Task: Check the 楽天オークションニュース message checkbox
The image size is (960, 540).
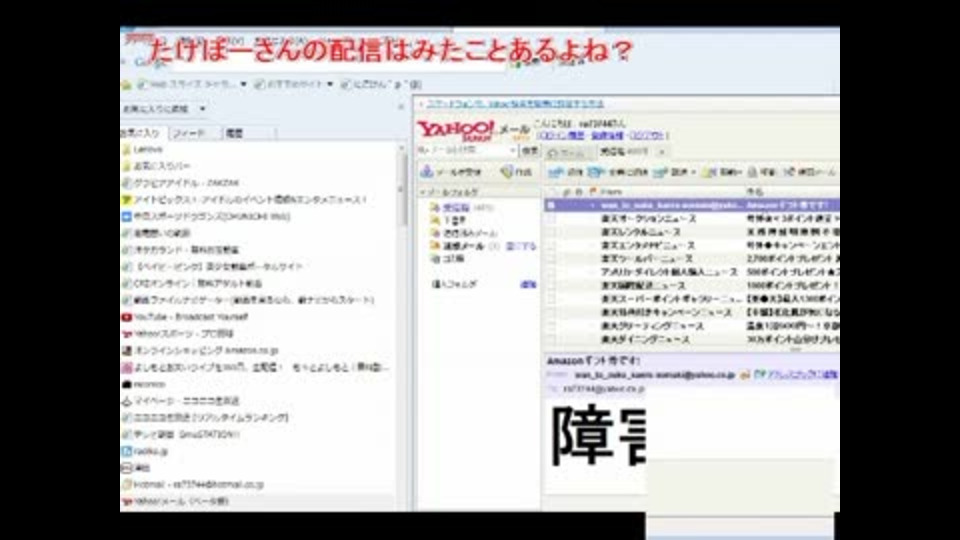Action: tap(552, 219)
